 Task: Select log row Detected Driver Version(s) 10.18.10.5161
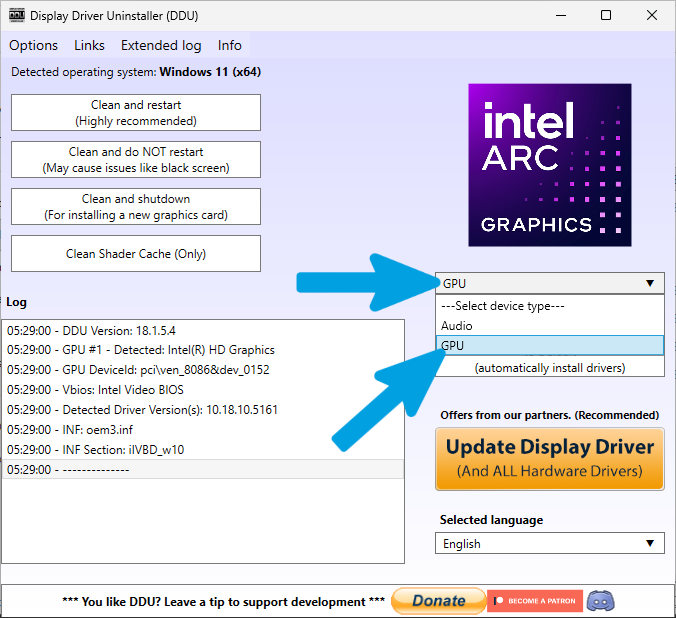[x=203, y=409]
